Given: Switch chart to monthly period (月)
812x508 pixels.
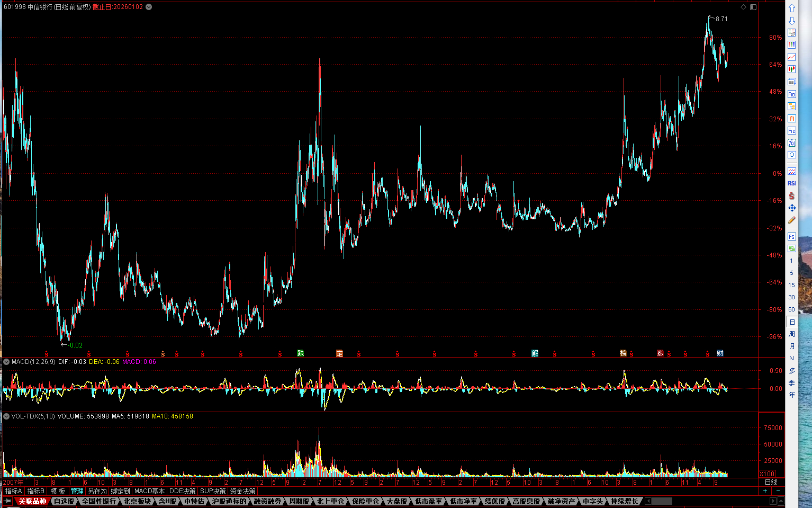Looking at the screenshot, I should (x=791, y=346).
